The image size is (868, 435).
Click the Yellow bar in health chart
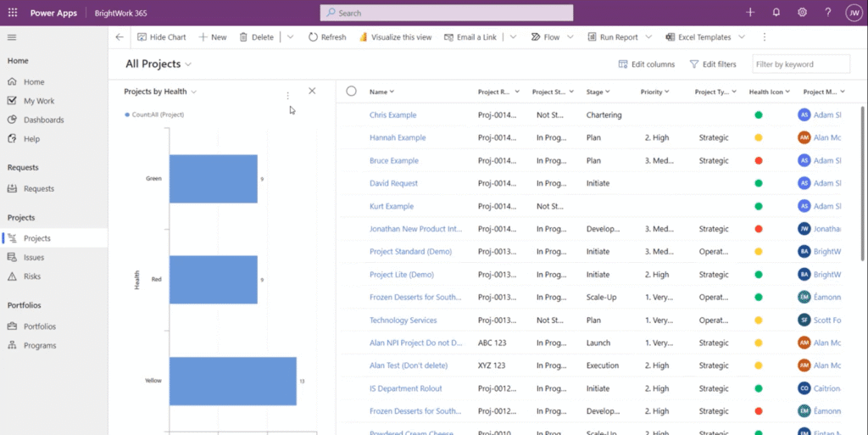pos(232,381)
